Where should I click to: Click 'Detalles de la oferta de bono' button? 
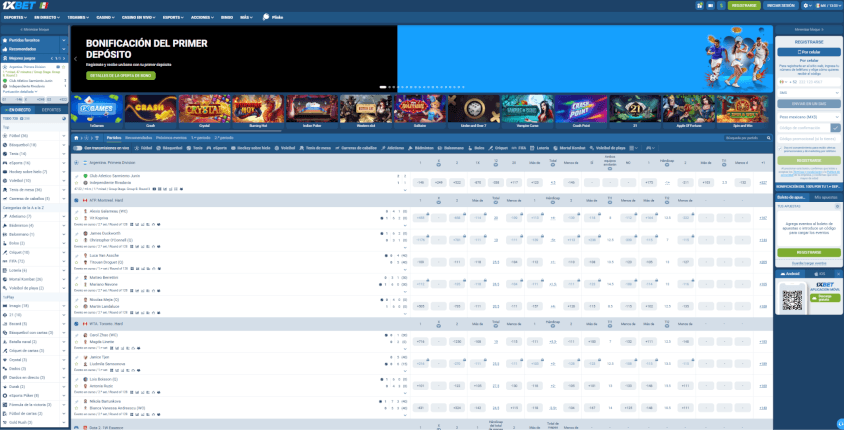[121, 75]
